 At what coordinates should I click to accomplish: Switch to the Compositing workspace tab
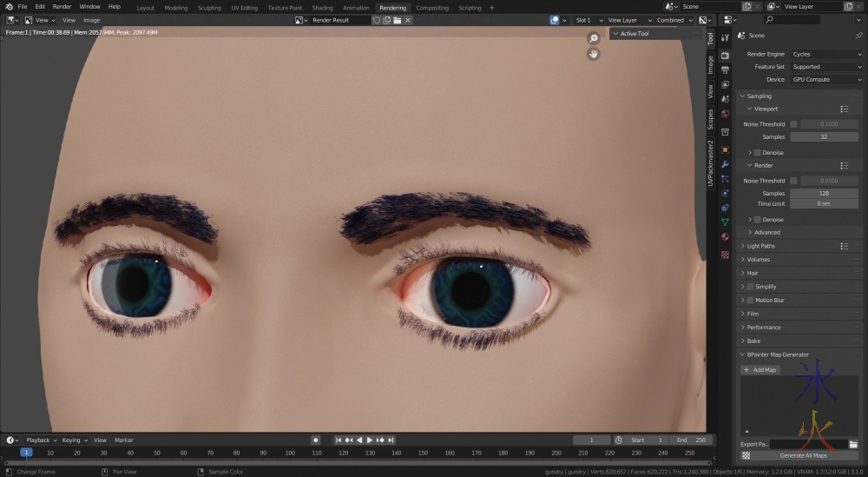[432, 7]
